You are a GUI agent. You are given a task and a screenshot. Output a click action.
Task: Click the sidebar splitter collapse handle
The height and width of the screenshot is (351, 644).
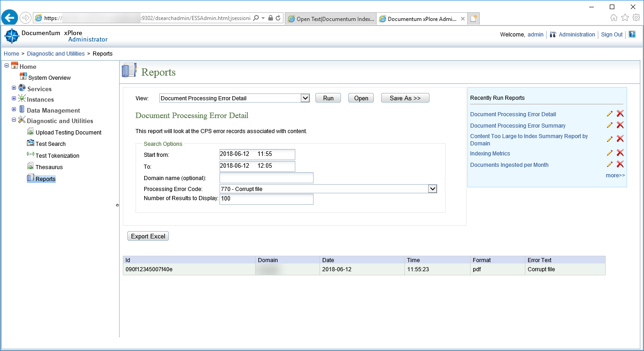click(117, 206)
